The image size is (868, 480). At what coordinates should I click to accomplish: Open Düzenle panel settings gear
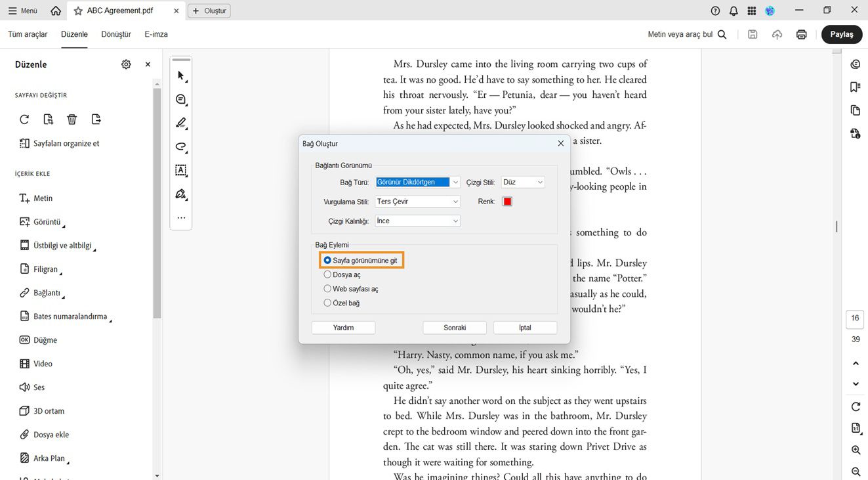tap(126, 64)
